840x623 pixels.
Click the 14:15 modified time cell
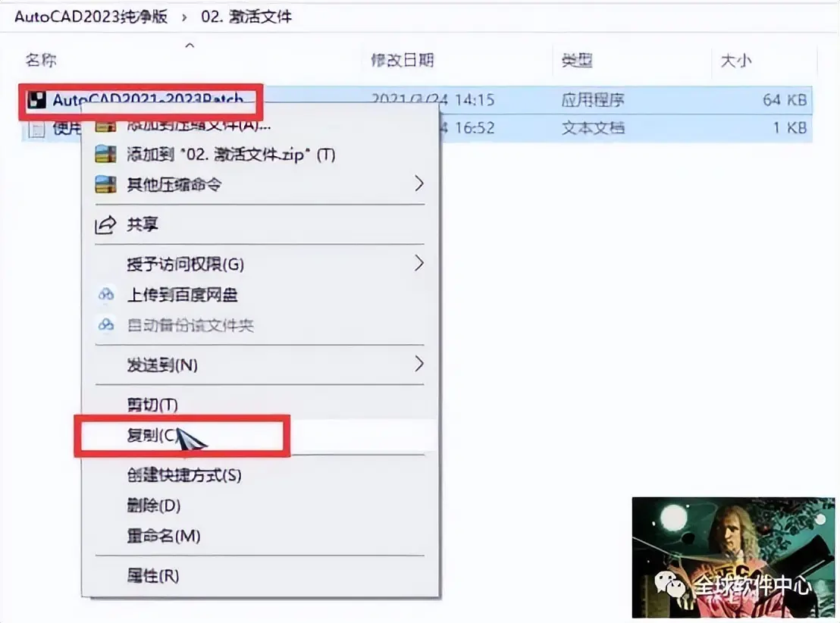click(x=475, y=100)
